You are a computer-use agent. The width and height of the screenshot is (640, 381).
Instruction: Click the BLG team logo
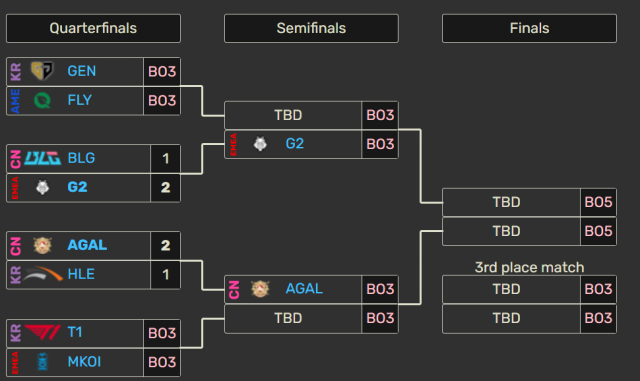(42, 158)
